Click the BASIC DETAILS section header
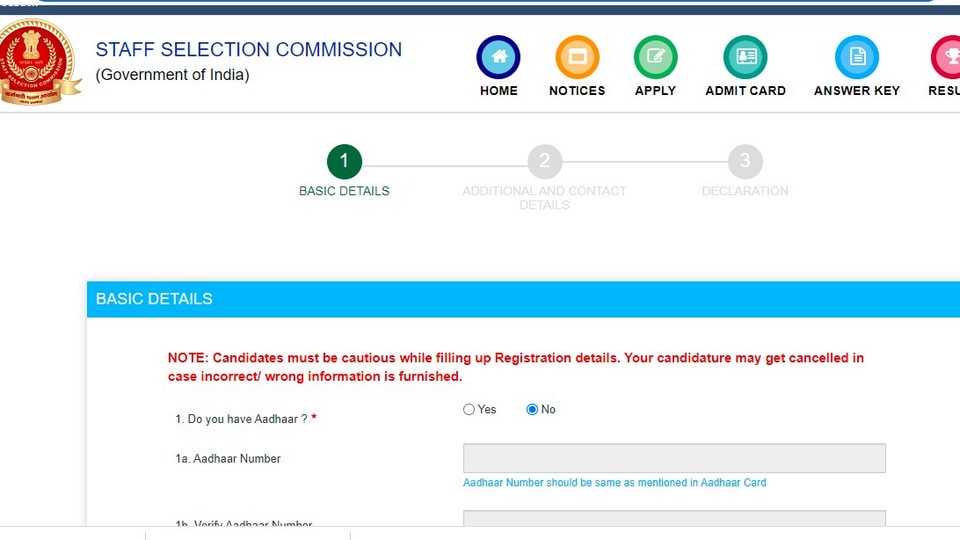Image resolution: width=960 pixels, height=540 pixels. 523,299
